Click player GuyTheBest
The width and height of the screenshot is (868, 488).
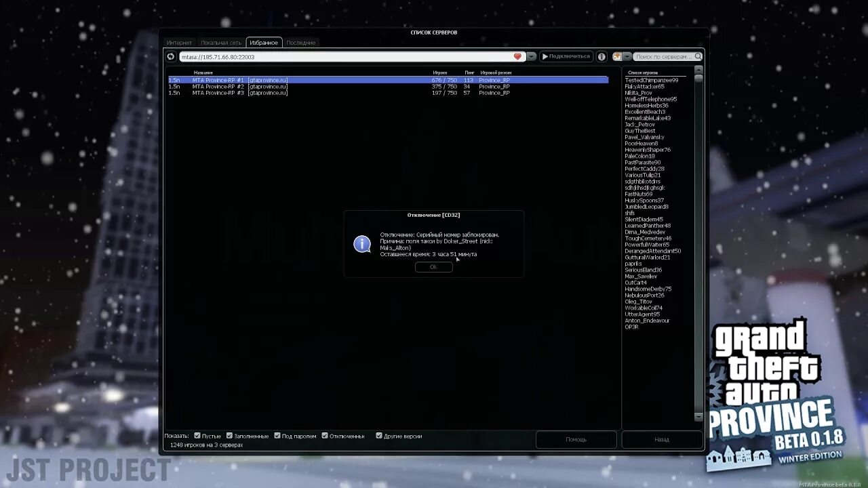[640, 131]
